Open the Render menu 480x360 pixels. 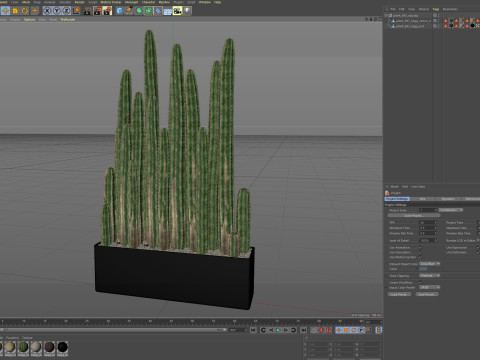pos(79,2)
